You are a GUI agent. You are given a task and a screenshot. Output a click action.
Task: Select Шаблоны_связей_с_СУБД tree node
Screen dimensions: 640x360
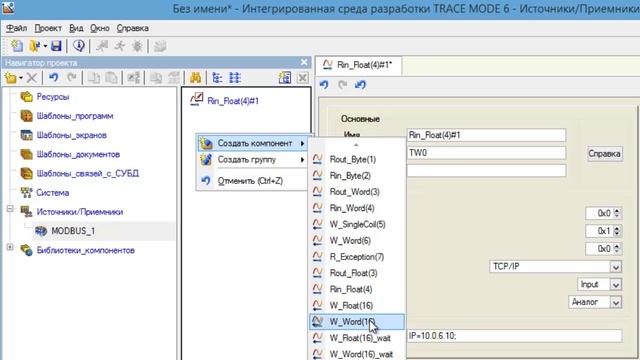[87, 173]
